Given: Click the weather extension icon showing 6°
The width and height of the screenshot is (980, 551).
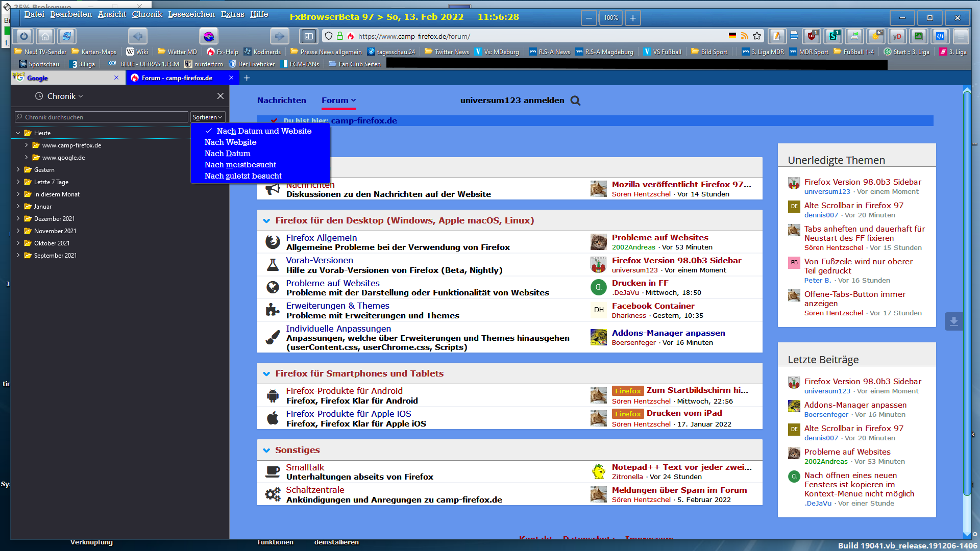Looking at the screenshot, I should click(876, 36).
